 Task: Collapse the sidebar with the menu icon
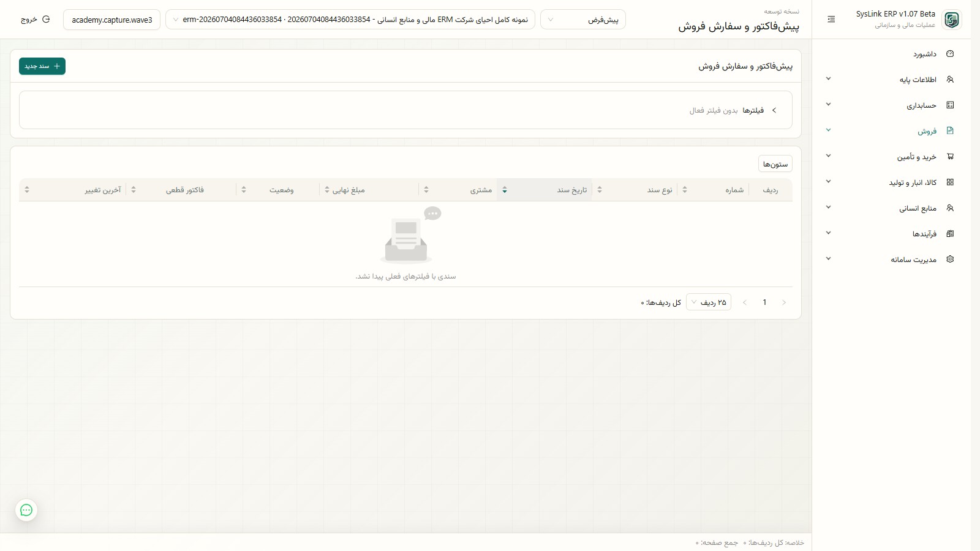tap(831, 20)
